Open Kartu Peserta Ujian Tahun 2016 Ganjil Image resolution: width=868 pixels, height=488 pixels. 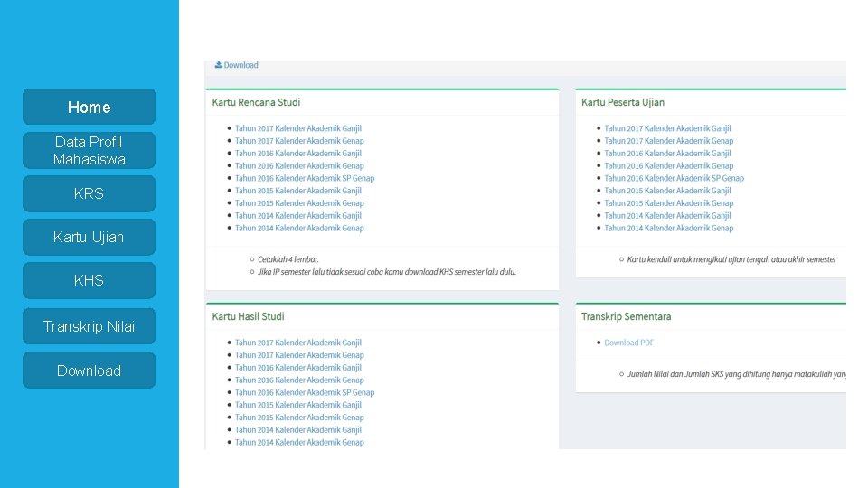tap(667, 154)
